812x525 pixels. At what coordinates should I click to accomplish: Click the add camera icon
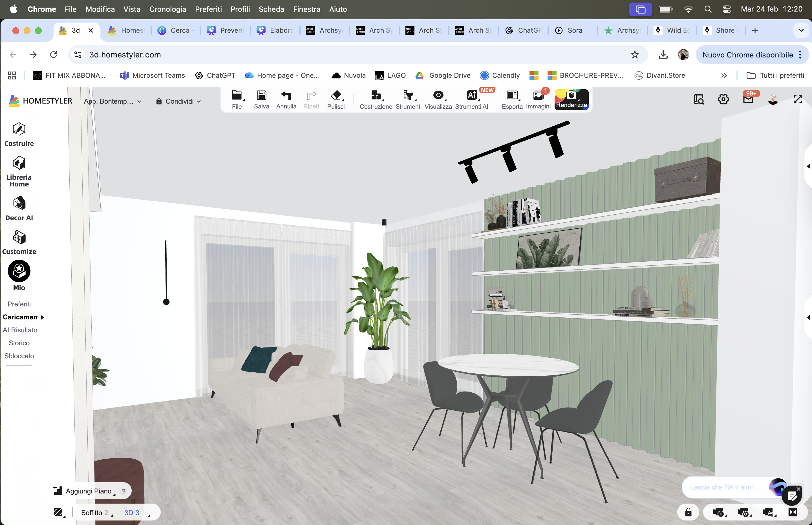718,512
